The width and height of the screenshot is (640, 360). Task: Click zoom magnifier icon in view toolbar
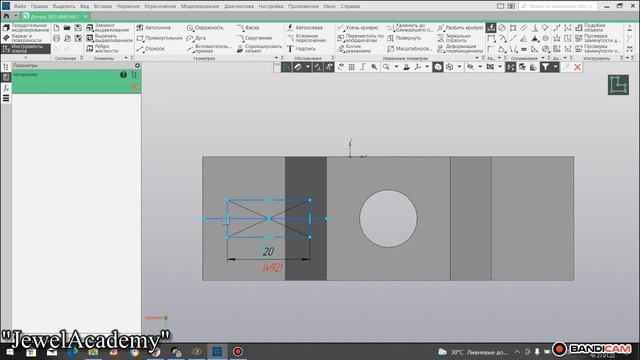click(386, 67)
